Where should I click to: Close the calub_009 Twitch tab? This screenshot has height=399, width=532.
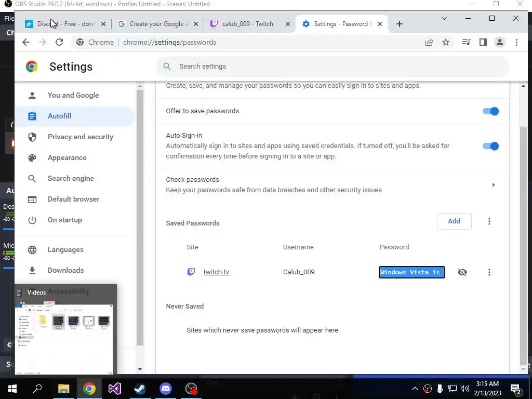[x=288, y=24]
